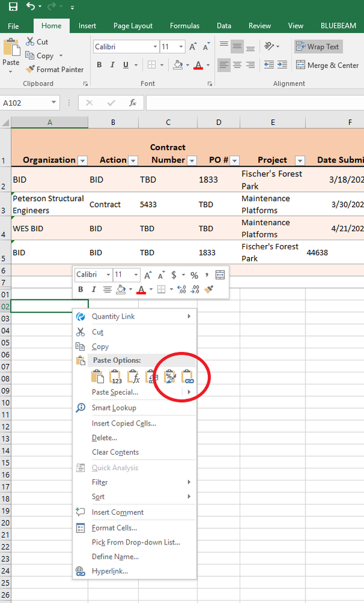Click the Select All corner triangle
364x603 pixels.
click(5, 123)
